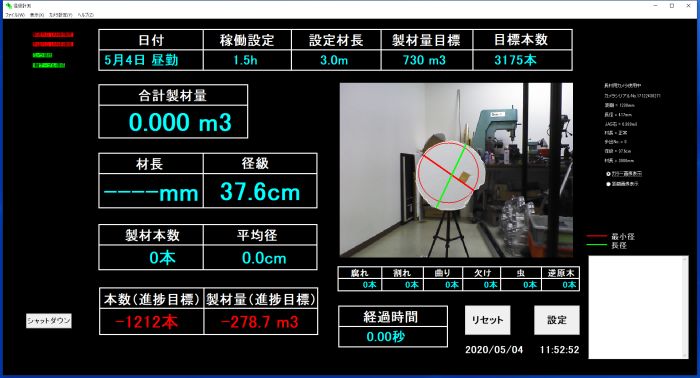Open the ファイル menu
Viewport: 700px width, 378px height.
[15, 15]
